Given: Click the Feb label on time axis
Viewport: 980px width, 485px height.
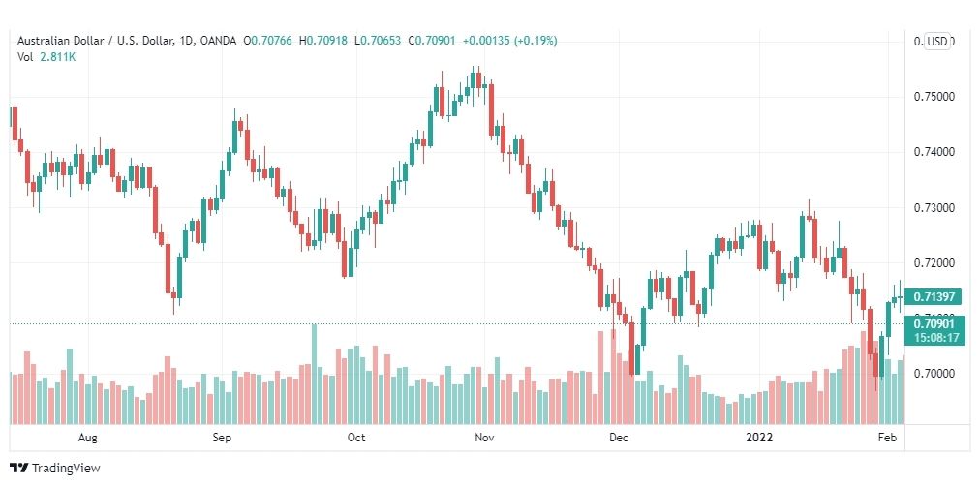Looking at the screenshot, I should pyautogui.click(x=887, y=438).
